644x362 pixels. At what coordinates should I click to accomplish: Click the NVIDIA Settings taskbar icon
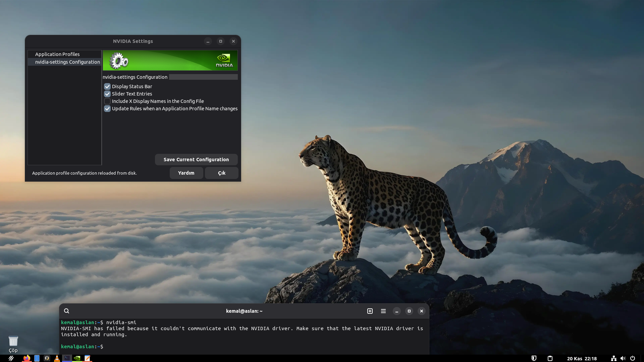[77, 358]
